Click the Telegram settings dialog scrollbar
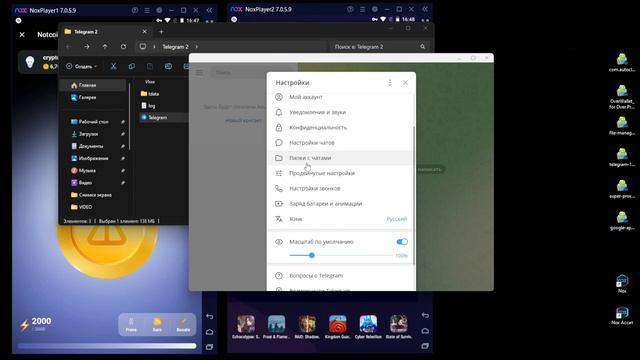This screenshot has width=640, height=360. click(x=414, y=195)
